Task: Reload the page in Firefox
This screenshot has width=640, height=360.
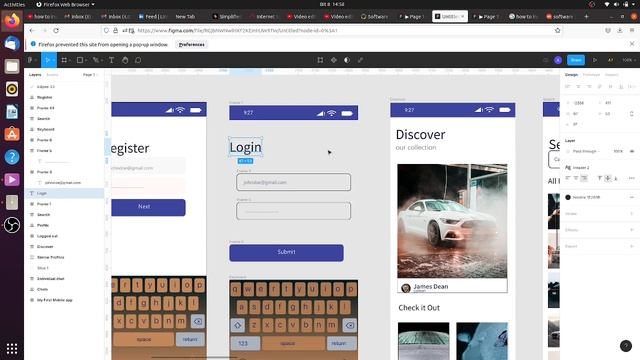Action: pos(56,31)
